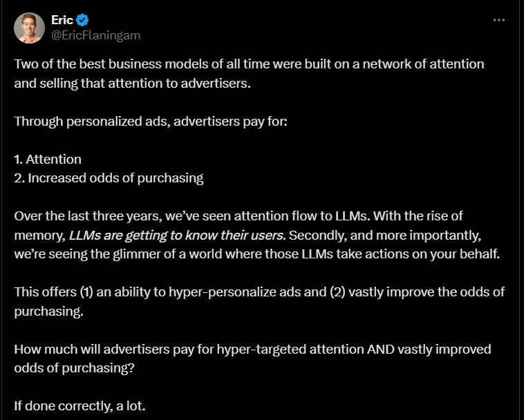Select the italic text about LLMs knowing users

pyautogui.click(x=176, y=236)
